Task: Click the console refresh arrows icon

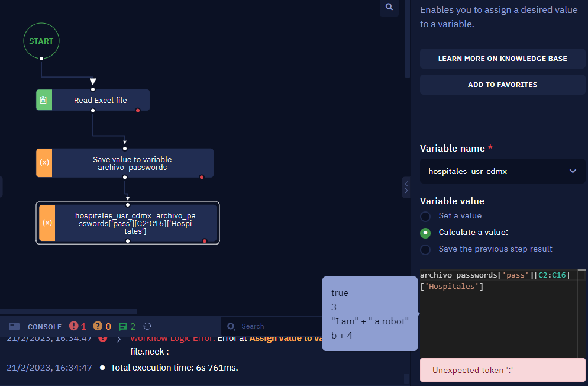Action: coord(148,326)
